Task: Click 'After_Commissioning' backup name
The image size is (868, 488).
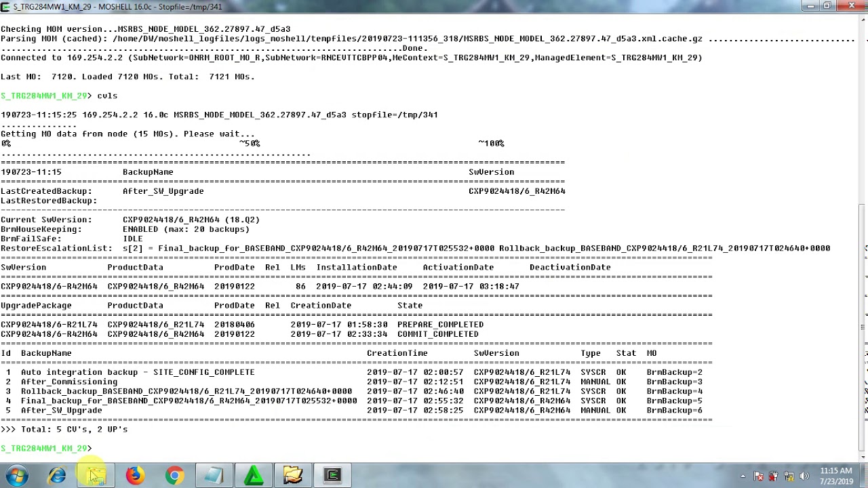Action: click(x=69, y=382)
